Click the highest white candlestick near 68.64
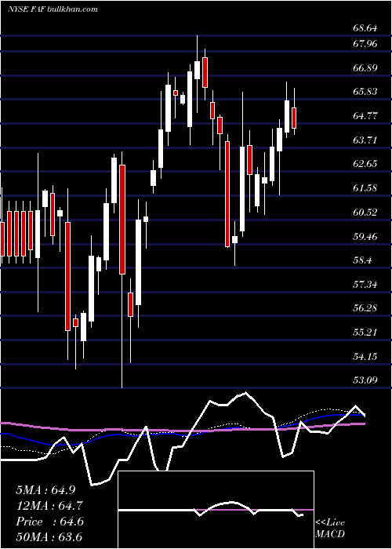392x549 pixels. [x=197, y=70]
